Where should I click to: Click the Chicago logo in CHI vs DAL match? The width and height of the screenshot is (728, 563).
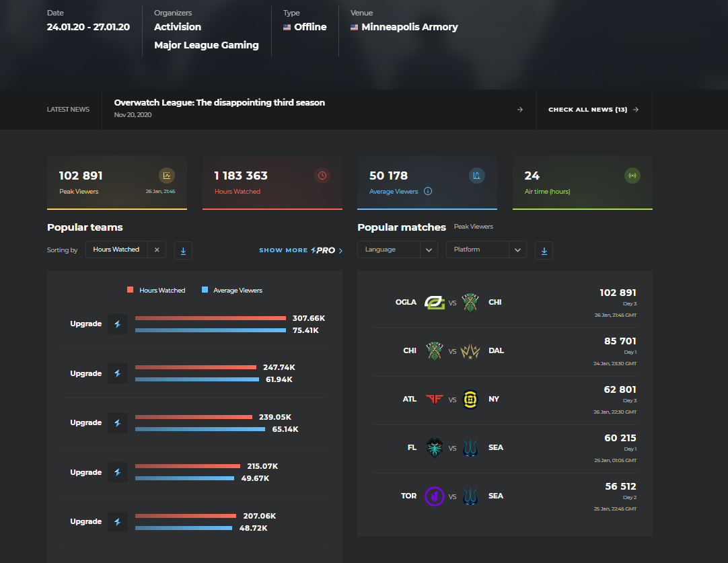tap(435, 351)
